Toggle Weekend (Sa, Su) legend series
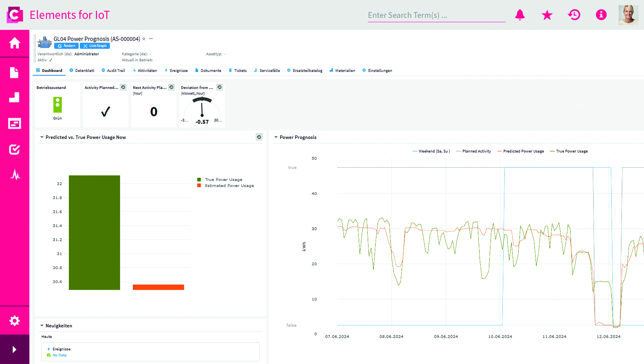 (431, 151)
